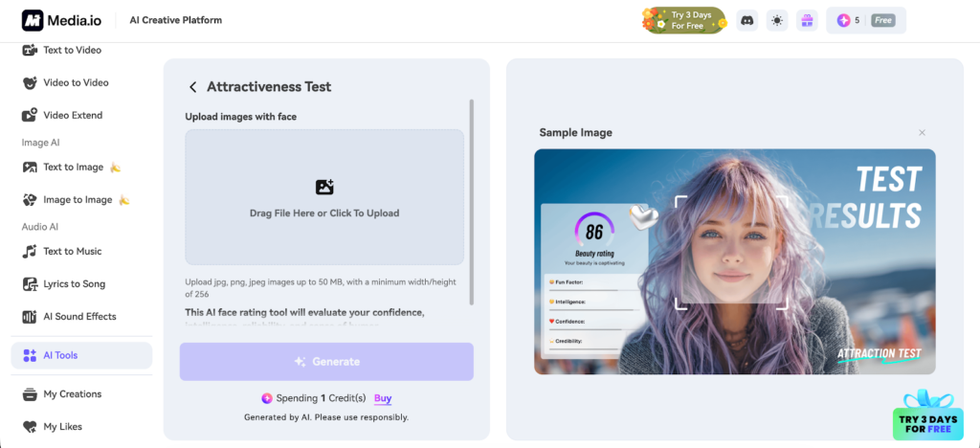Click the attractiveness sample image
The image size is (980, 448).
pos(734,261)
